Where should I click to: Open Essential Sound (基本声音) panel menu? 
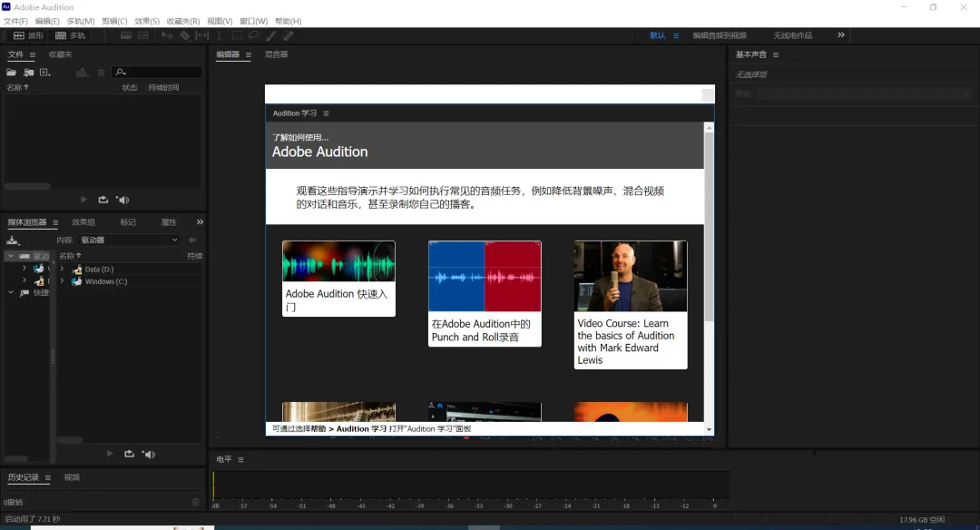pyautogui.click(x=776, y=55)
